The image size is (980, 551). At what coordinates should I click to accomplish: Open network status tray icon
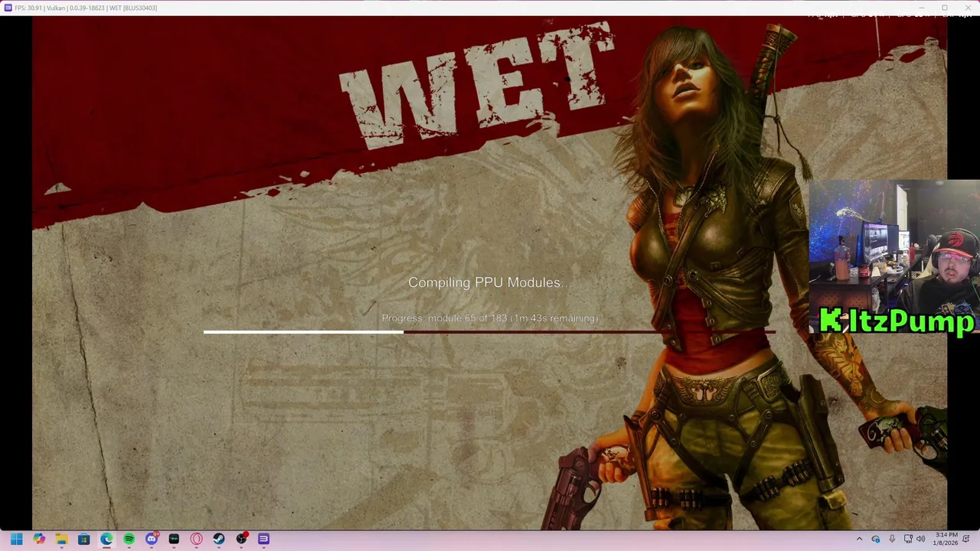pos(908,540)
